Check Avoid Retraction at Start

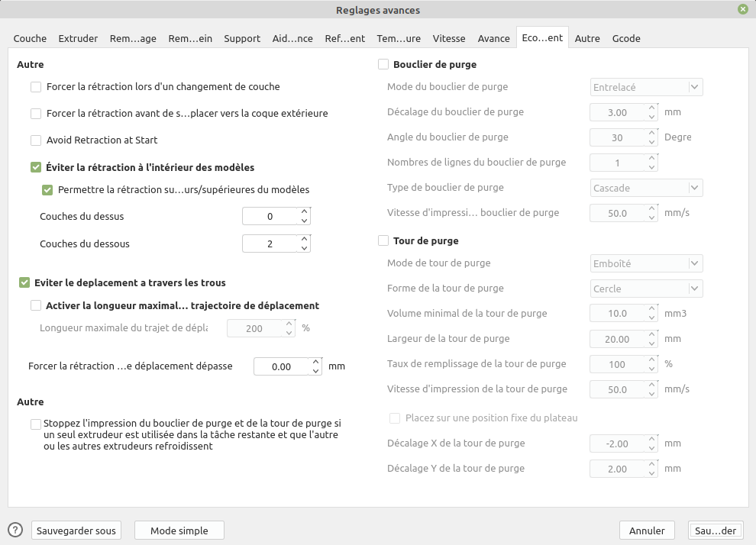coord(36,140)
